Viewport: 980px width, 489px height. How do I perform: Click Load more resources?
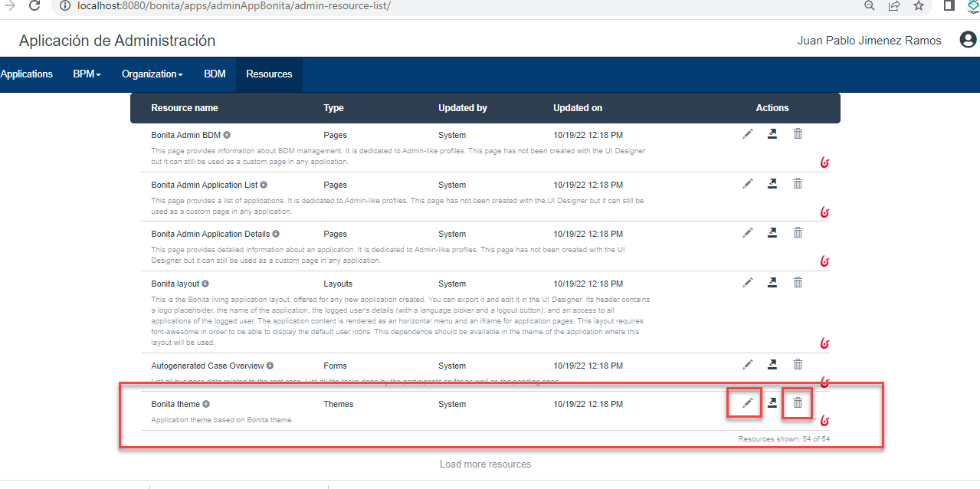point(485,464)
